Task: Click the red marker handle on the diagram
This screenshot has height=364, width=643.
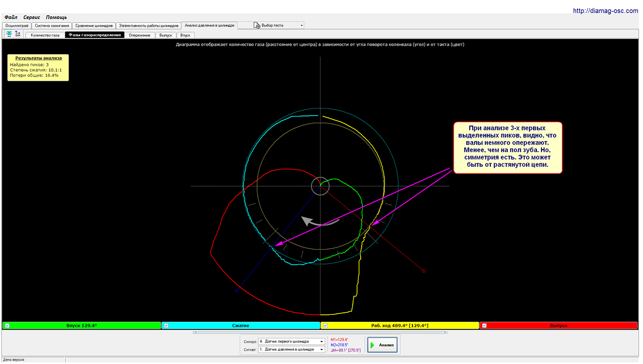Action: click(424, 271)
